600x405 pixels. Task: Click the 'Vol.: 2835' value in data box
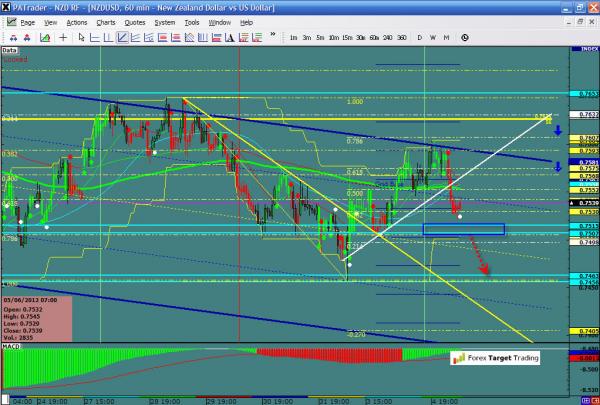[x=18, y=338]
